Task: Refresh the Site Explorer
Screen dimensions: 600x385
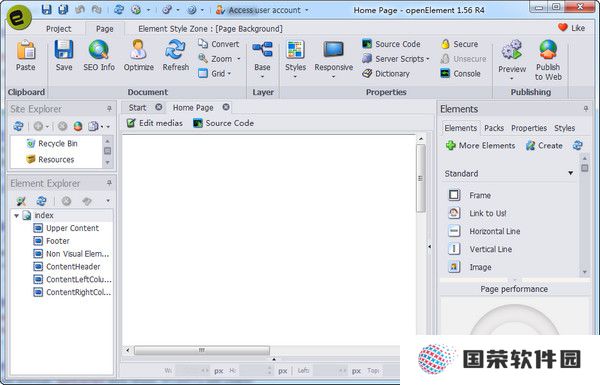Action: click(x=18, y=126)
